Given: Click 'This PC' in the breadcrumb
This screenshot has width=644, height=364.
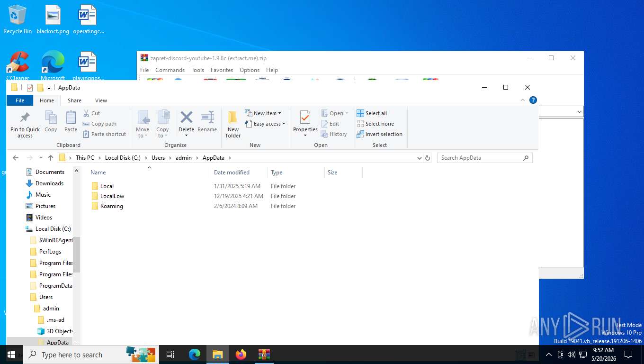Looking at the screenshot, I should pyautogui.click(x=85, y=158).
